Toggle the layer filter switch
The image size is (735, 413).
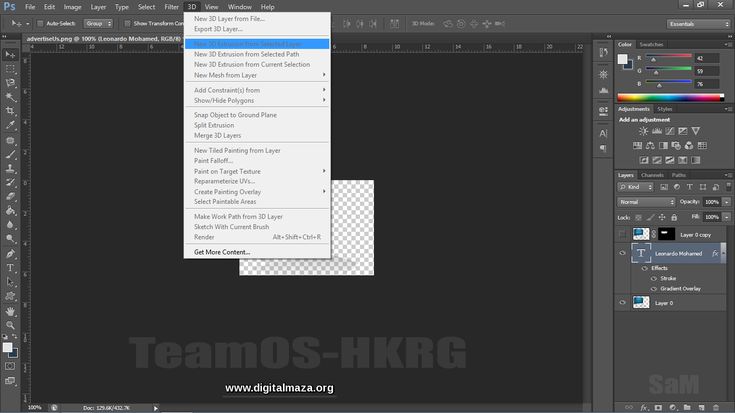click(728, 187)
